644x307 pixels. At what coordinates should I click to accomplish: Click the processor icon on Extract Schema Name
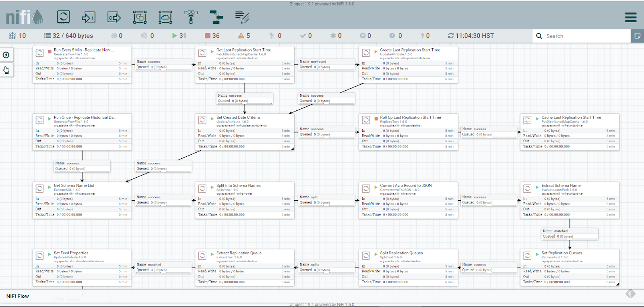(x=527, y=189)
